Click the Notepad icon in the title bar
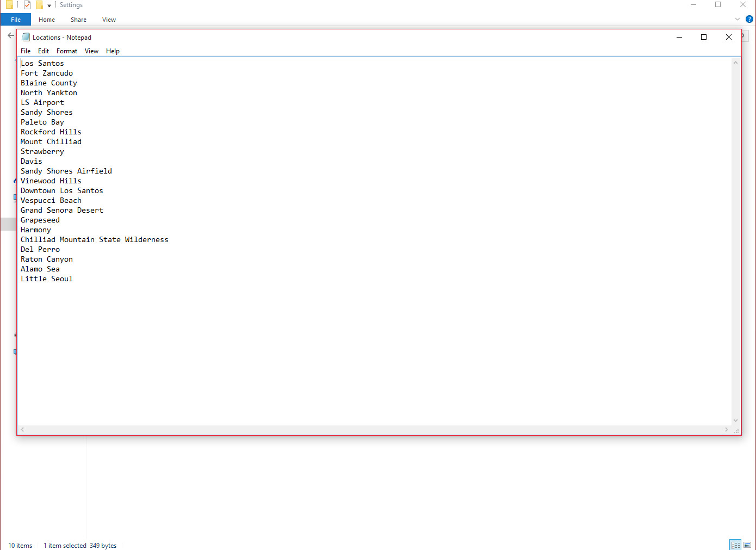Viewport: 756px width, 550px height. click(x=26, y=38)
